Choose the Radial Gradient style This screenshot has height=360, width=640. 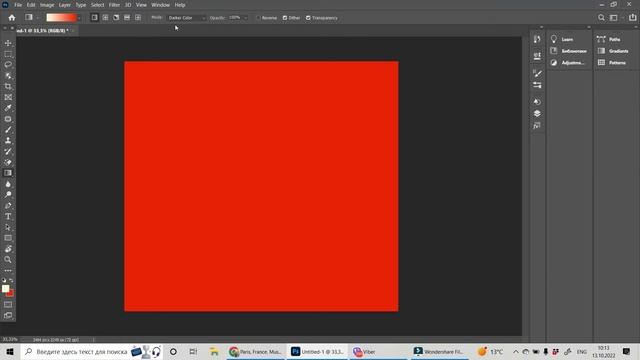(x=105, y=18)
